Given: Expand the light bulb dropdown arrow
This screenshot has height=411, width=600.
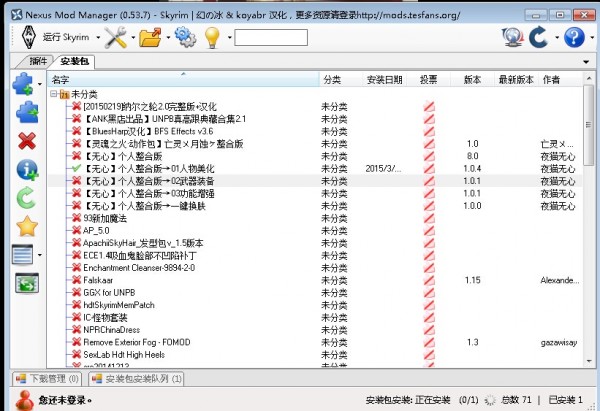Looking at the screenshot, I should coord(230,38).
